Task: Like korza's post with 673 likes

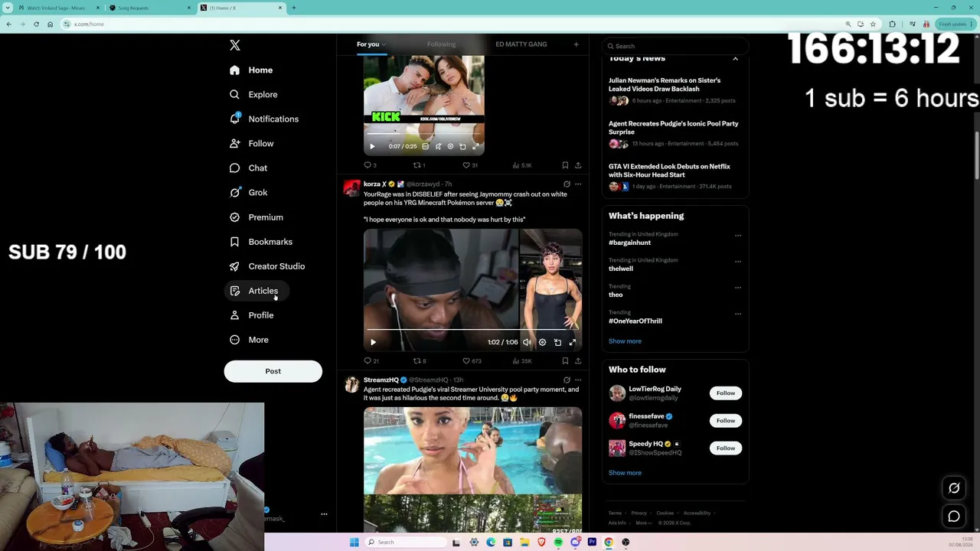Action: 472,361
